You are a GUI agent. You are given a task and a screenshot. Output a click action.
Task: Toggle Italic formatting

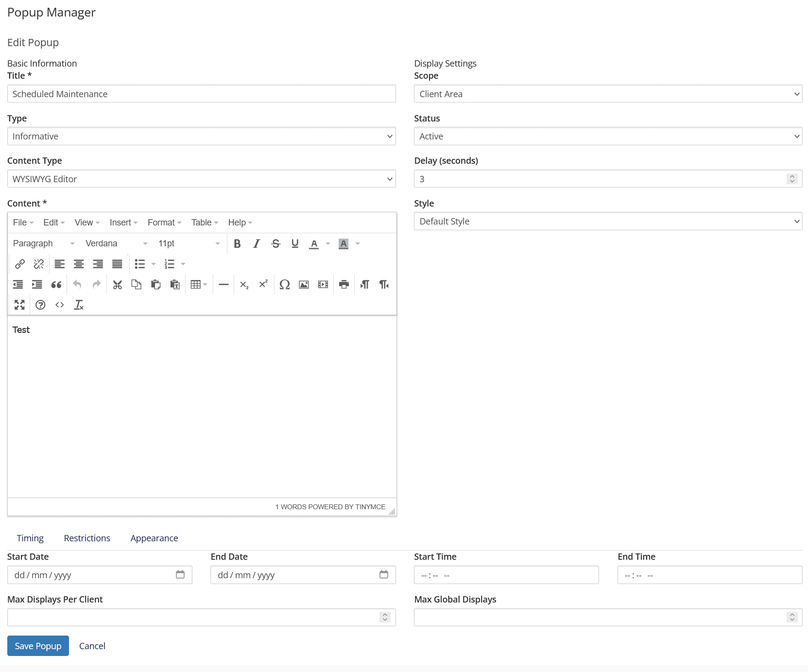pos(257,243)
